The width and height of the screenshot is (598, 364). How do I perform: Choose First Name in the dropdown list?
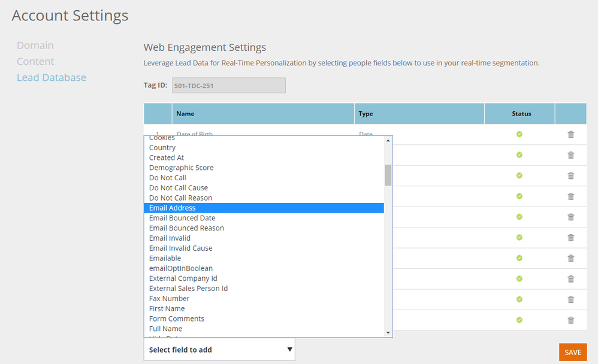(167, 308)
